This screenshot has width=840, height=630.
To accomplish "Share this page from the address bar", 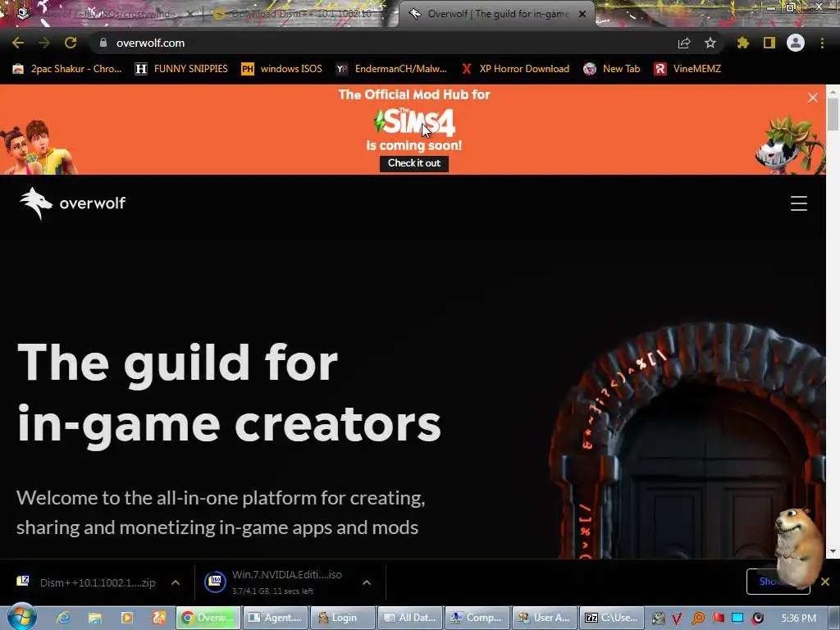I will point(684,43).
